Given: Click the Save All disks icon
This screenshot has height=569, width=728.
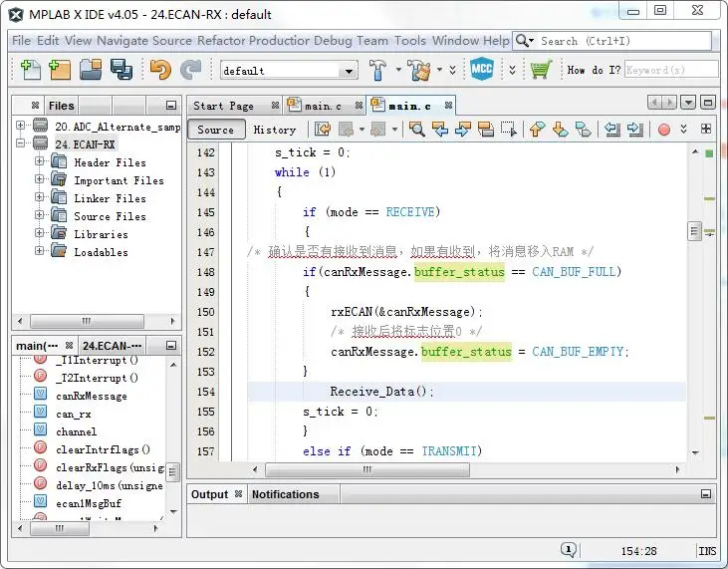Looking at the screenshot, I should (x=121, y=70).
